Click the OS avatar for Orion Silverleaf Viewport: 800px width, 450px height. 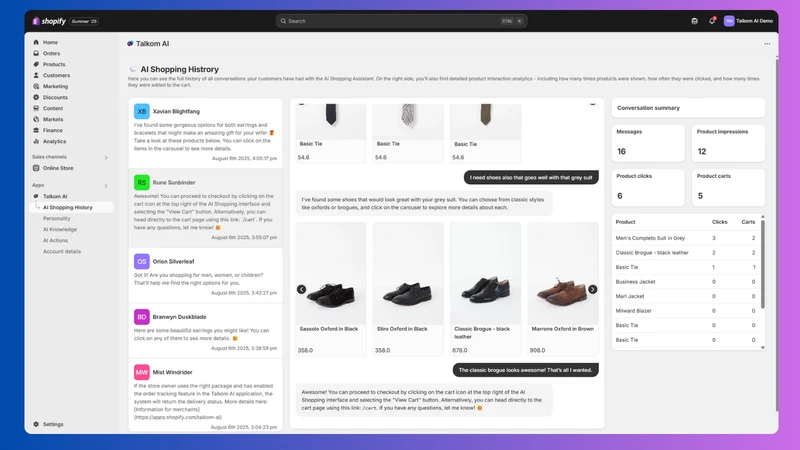point(141,261)
